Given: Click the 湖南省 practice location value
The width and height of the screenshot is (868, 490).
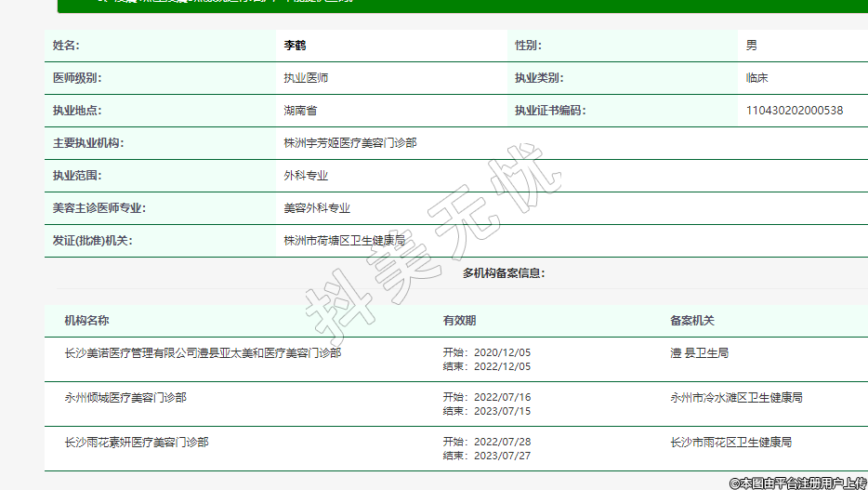Looking at the screenshot, I should pos(300,111).
